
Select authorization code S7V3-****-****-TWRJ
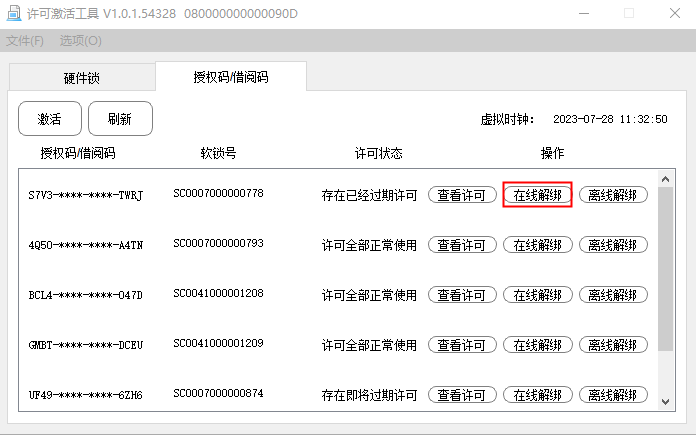tap(86, 195)
